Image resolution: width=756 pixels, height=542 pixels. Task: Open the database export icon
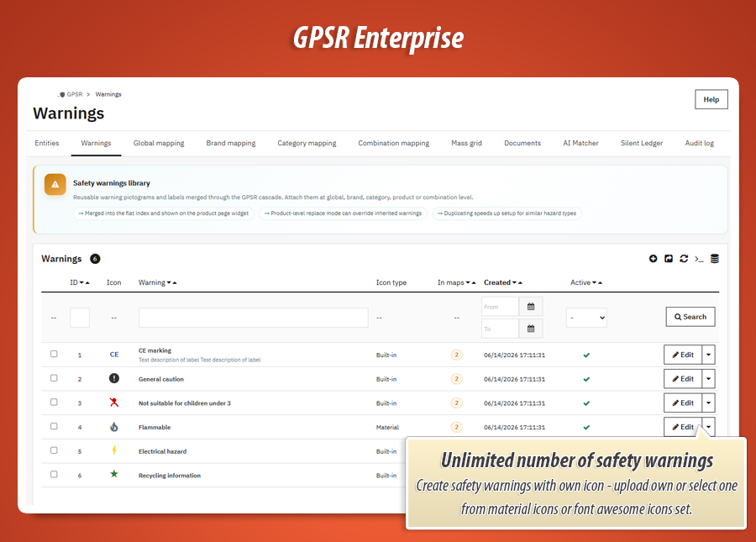715,259
